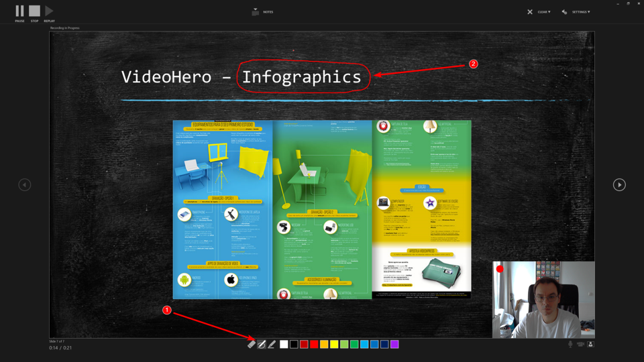Choose the black ink color
This screenshot has height=362, width=644.
294,345
